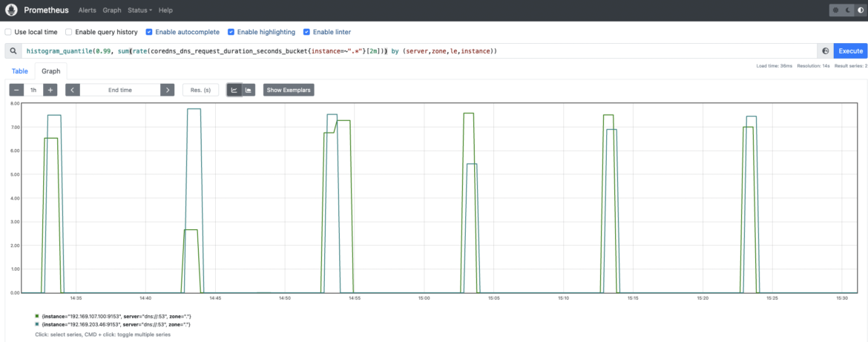This screenshot has width=868, height=342.
Task: Enable query history checkbox
Action: 69,32
